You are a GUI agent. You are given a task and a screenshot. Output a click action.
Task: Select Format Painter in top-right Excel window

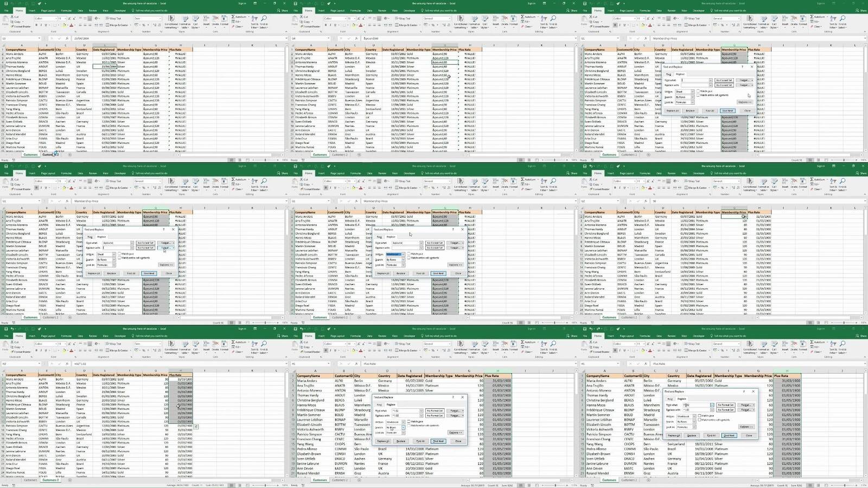[x=599, y=27]
